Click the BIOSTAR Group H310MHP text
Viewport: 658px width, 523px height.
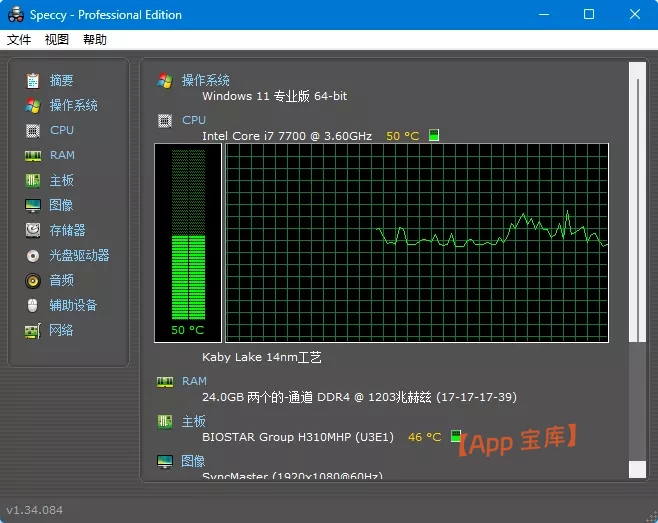298,437
